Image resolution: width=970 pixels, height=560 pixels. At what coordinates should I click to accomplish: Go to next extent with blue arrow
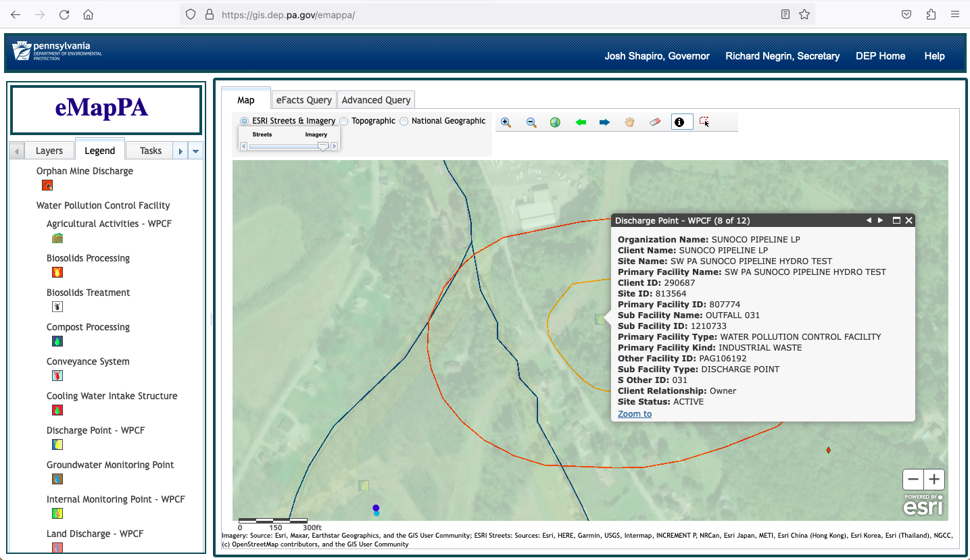click(604, 122)
